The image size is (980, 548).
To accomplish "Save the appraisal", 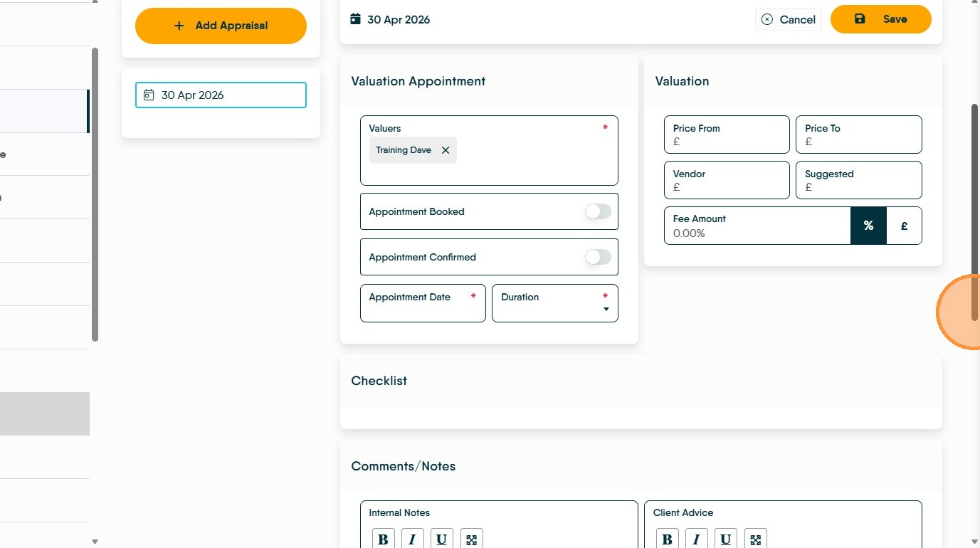I will (880, 19).
